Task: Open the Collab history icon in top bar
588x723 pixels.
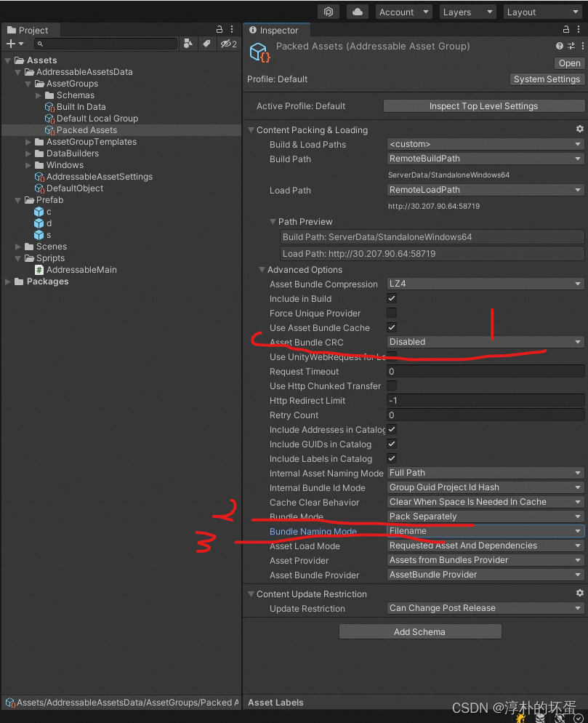Action: pyautogui.click(x=328, y=12)
